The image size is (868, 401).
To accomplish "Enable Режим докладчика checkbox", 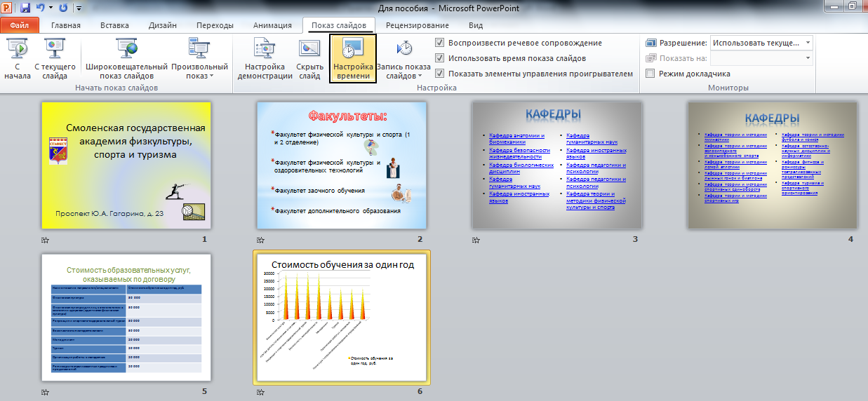I will [650, 74].
